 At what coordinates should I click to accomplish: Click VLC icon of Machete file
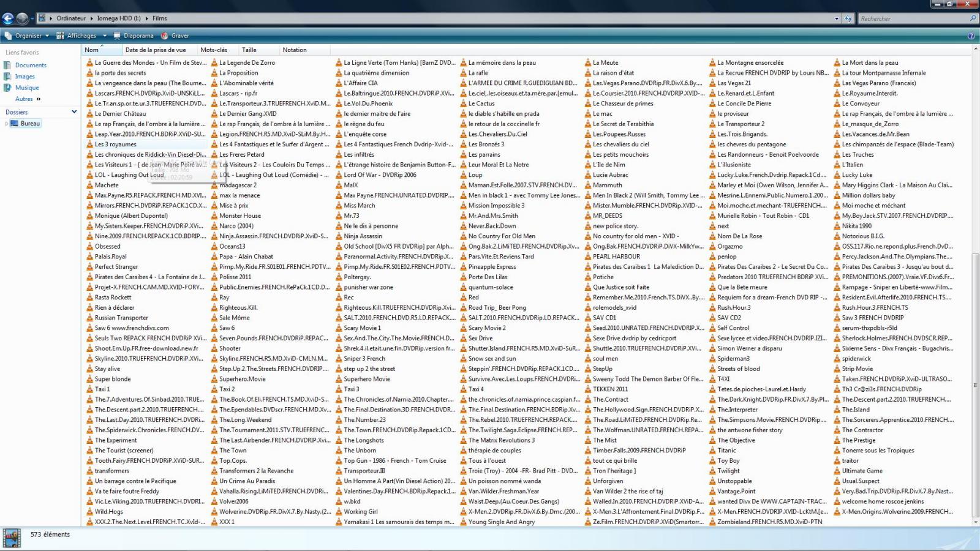[89, 185]
